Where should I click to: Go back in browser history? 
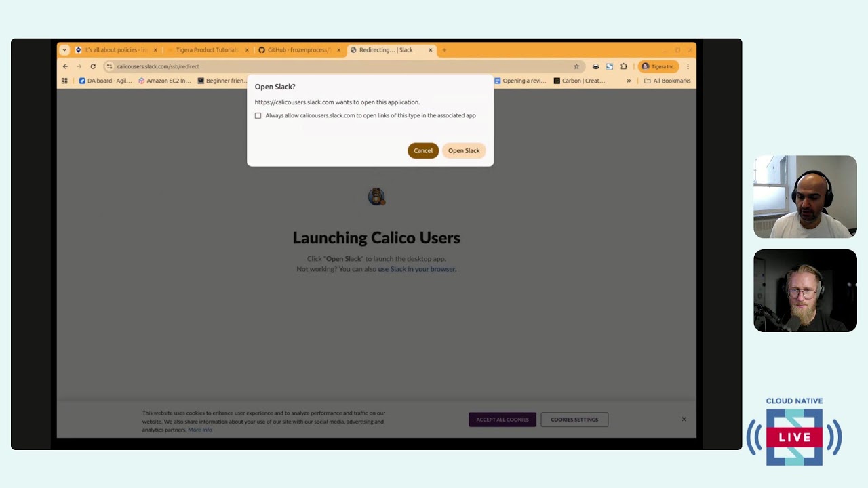click(x=65, y=66)
